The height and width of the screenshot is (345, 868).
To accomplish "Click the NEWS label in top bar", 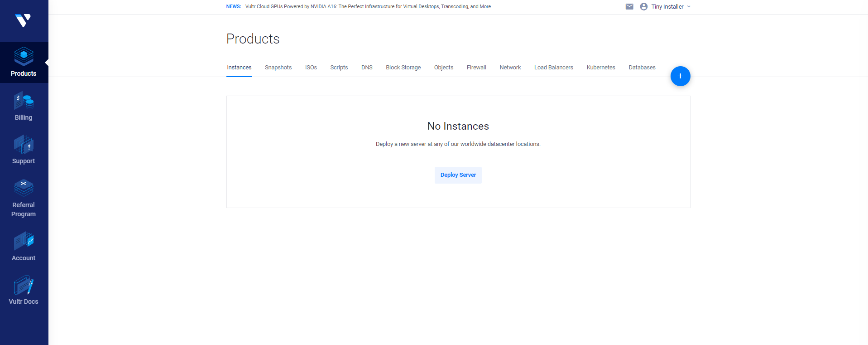I will coord(234,6).
